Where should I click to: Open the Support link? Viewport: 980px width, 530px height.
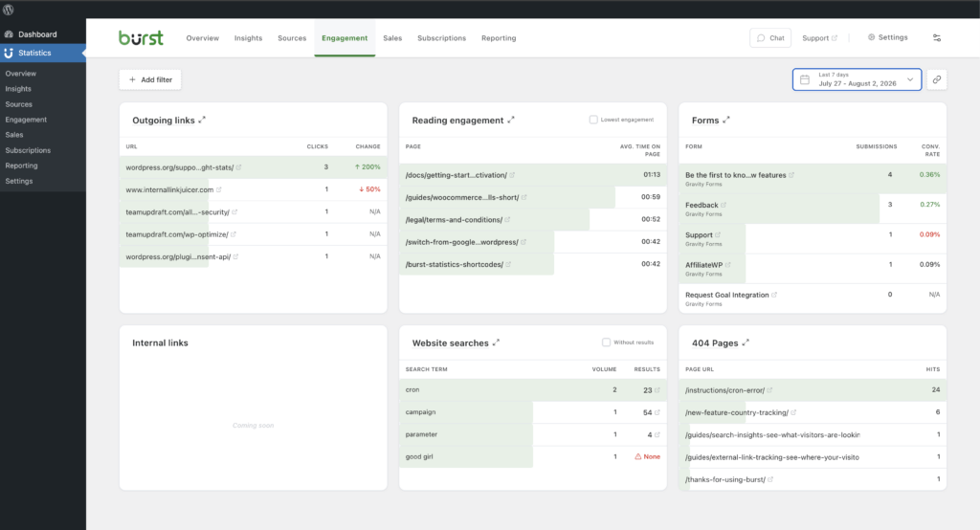point(819,38)
